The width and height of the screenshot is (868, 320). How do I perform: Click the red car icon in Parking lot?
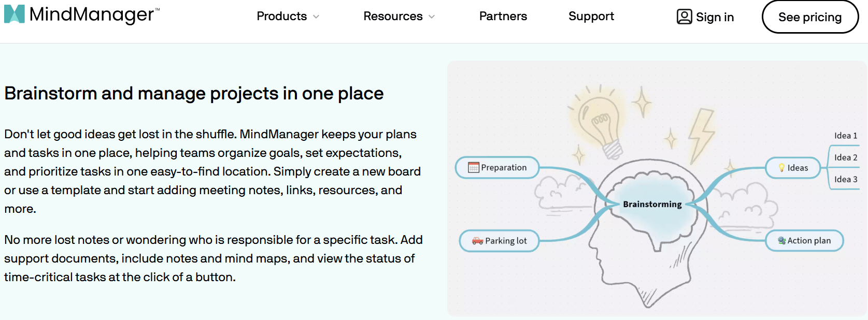(x=477, y=241)
